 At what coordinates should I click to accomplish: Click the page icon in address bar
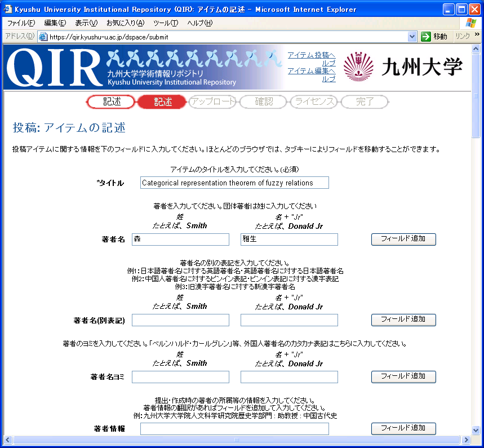click(43, 37)
